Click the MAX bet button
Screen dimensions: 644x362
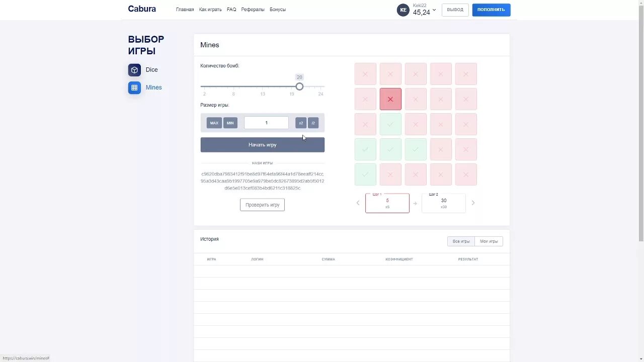(x=214, y=123)
